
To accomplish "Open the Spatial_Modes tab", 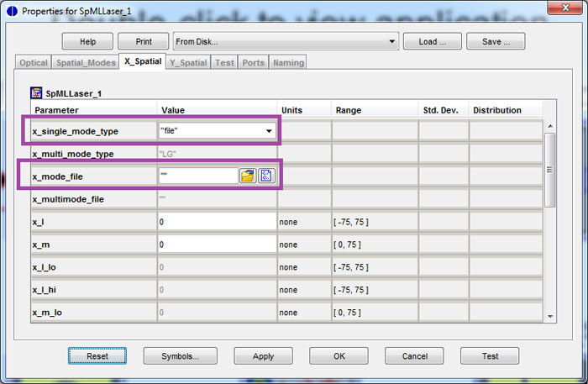I will (x=85, y=62).
